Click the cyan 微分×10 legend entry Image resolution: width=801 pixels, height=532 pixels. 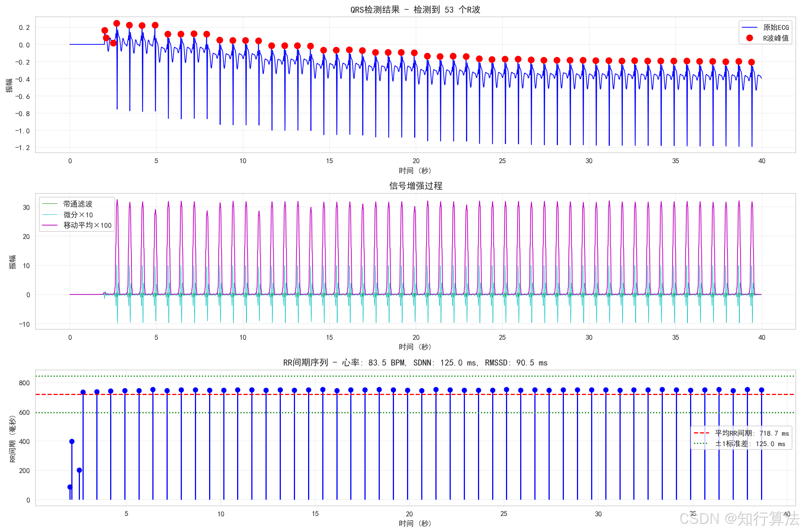(78, 215)
